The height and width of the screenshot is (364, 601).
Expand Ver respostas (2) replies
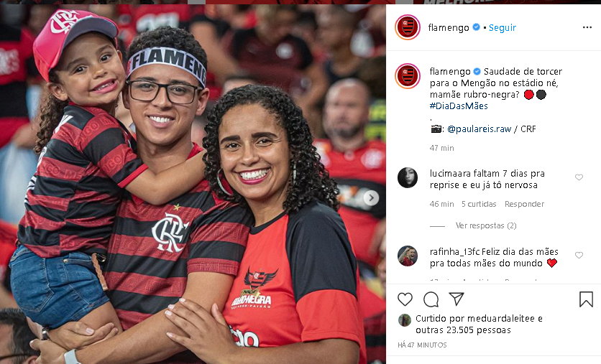(486, 225)
